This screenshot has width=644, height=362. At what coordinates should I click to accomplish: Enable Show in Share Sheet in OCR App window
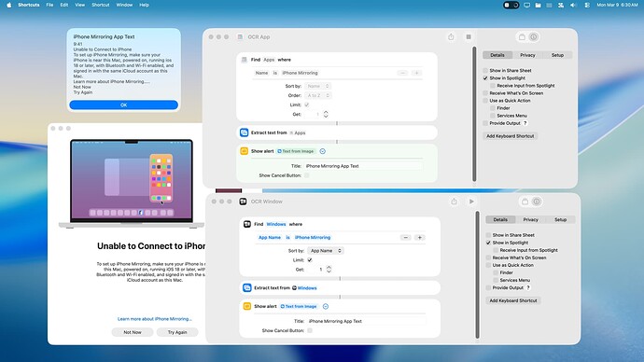coord(485,71)
